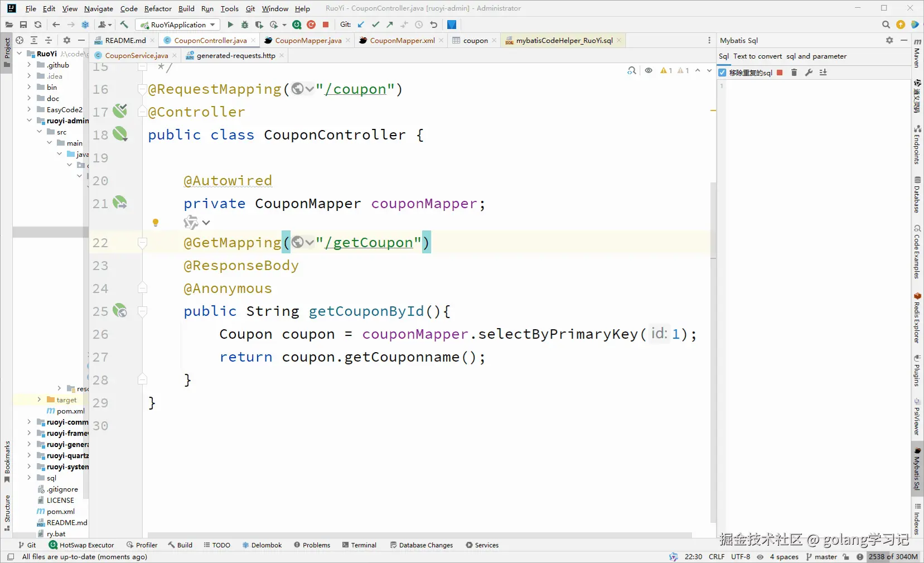Open the Tools menu
Viewport: 924px width, 563px height.
coord(229,8)
